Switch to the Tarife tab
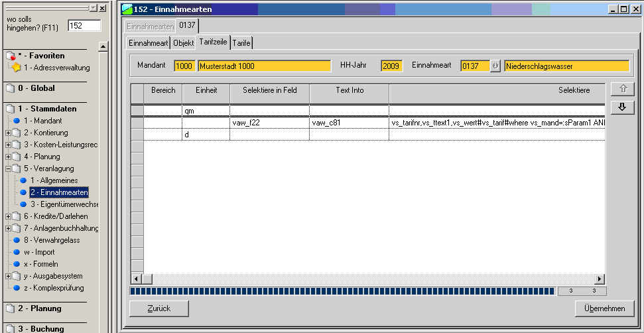 (x=242, y=43)
